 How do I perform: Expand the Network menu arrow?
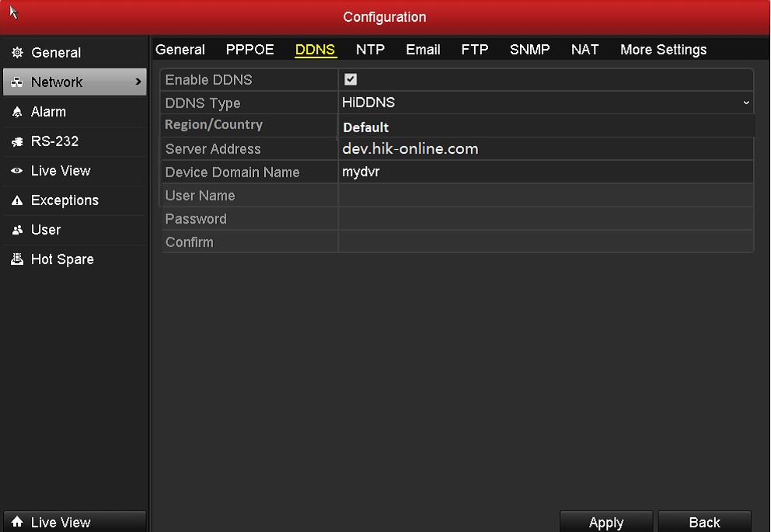coord(138,82)
